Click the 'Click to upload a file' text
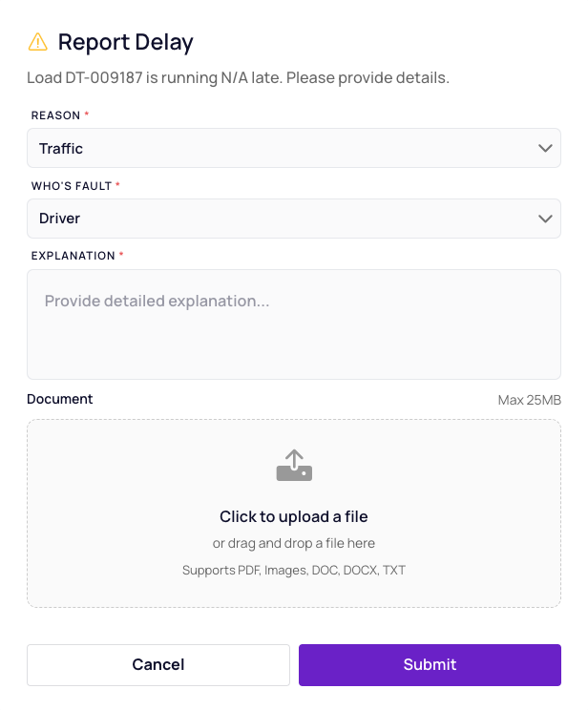The height and width of the screenshot is (710, 588). pyautogui.click(x=294, y=516)
